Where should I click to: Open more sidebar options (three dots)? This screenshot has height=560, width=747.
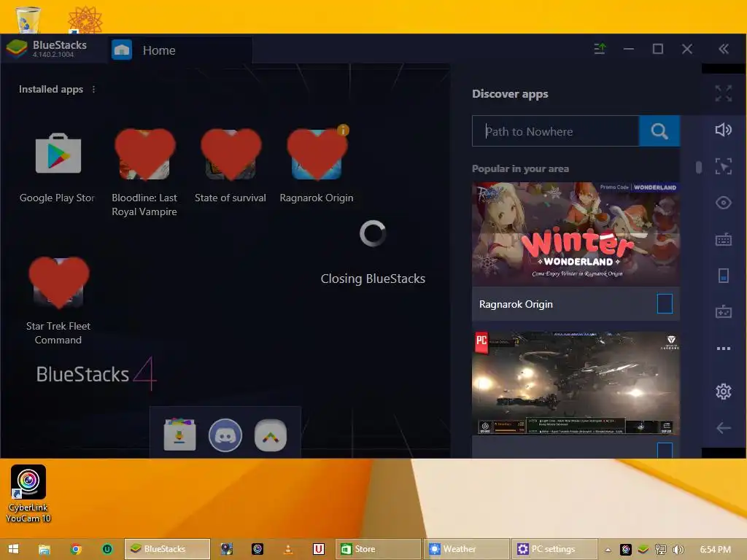pos(723,349)
